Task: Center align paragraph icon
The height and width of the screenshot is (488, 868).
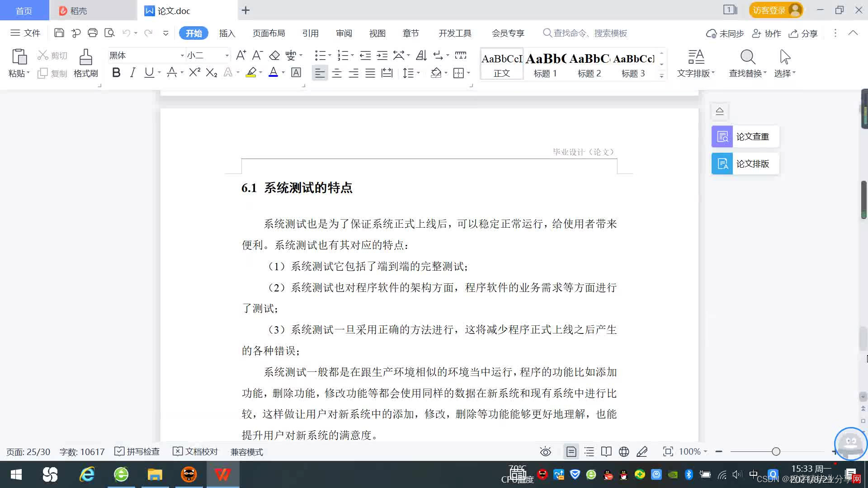Action: (336, 73)
